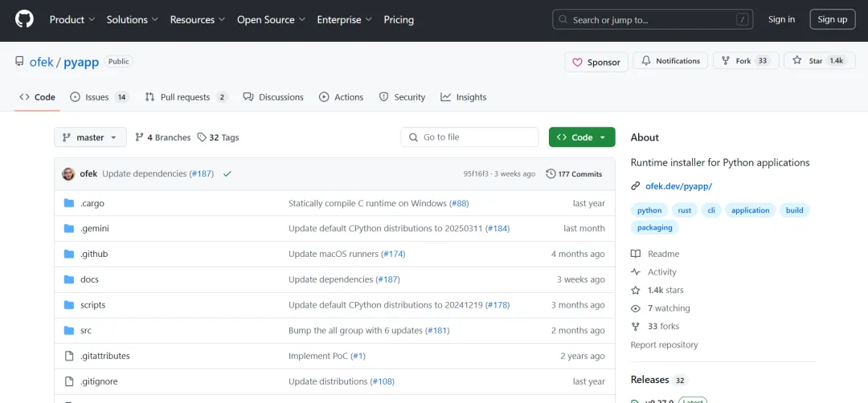Sponsor this repository
Viewport: 868px width, 403px height.
coord(596,62)
